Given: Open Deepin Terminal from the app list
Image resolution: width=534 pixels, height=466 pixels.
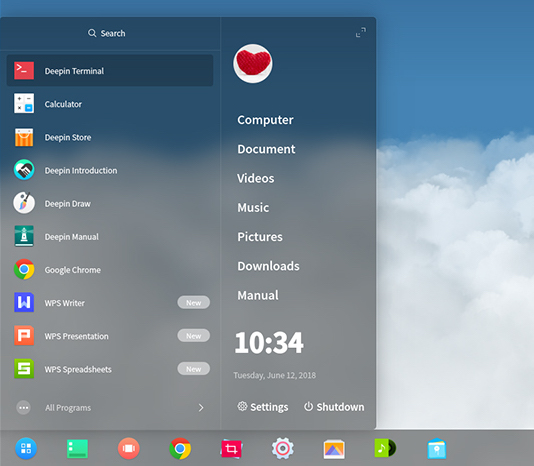Looking at the screenshot, I should coord(110,71).
